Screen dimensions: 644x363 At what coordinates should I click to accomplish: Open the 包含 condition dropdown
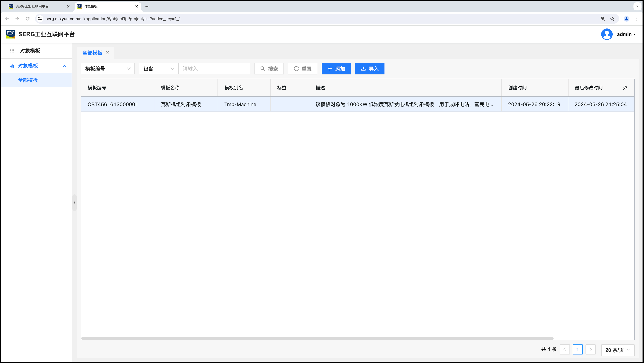tap(158, 69)
